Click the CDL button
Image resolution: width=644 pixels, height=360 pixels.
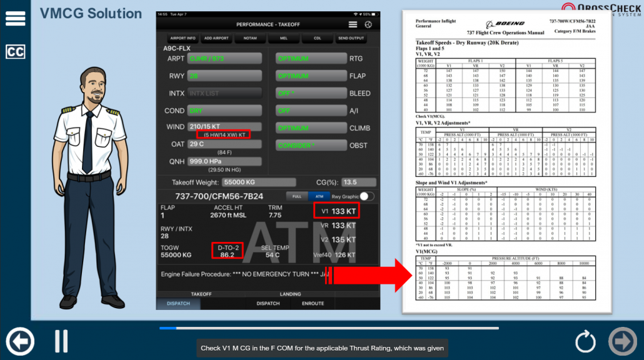point(318,38)
